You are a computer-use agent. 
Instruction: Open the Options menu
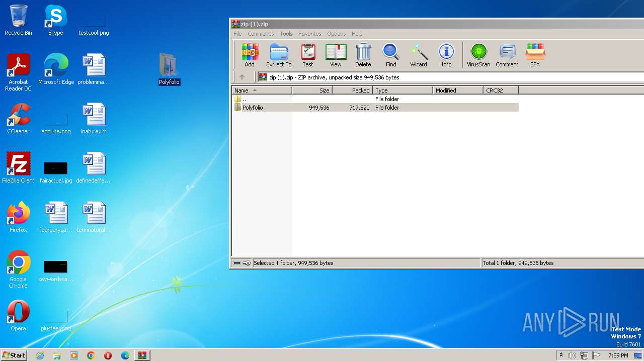(337, 34)
